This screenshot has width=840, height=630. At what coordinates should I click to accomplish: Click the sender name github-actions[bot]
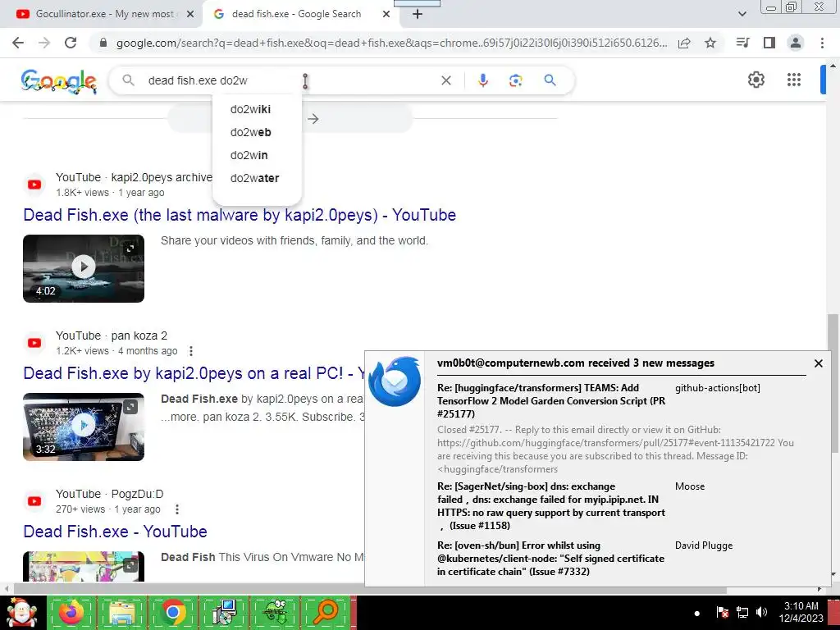pos(718,388)
